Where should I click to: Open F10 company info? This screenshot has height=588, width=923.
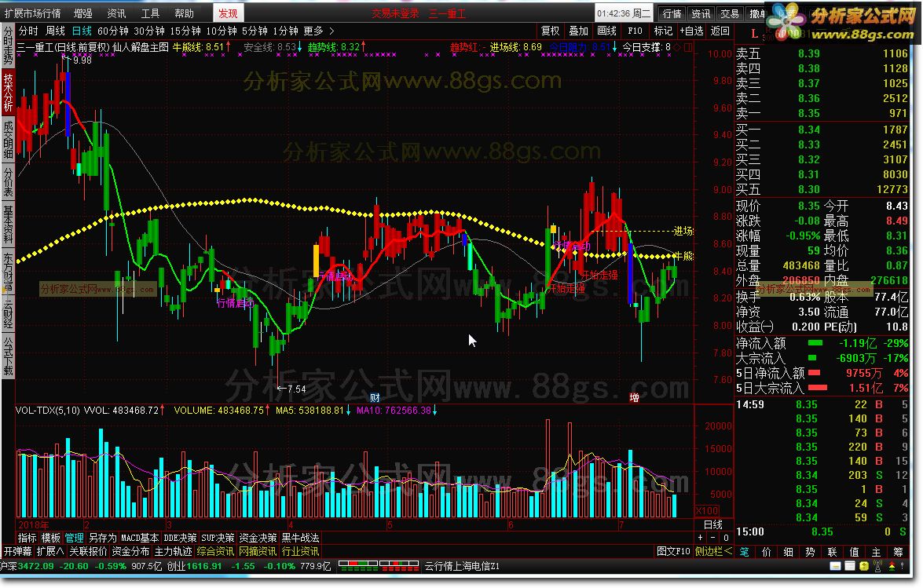pyautogui.click(x=635, y=31)
